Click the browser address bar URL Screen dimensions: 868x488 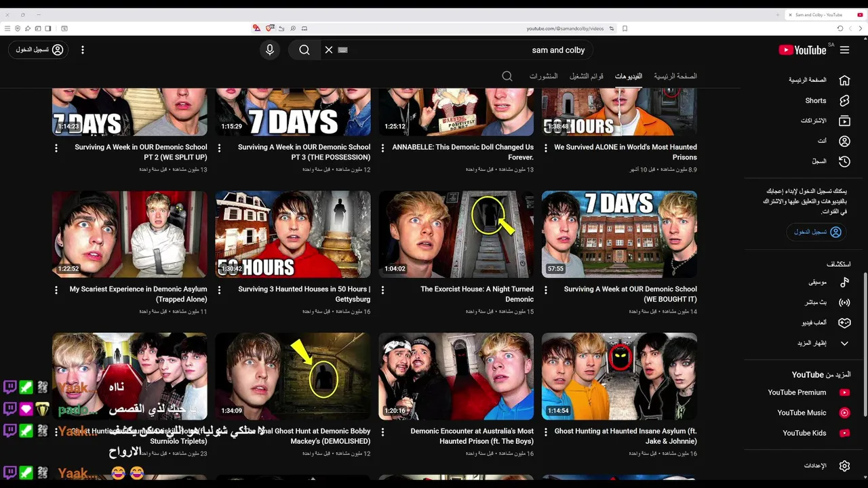[565, 28]
